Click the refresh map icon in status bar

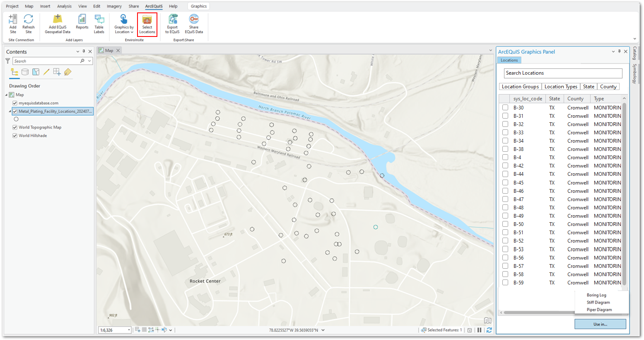tap(489, 330)
